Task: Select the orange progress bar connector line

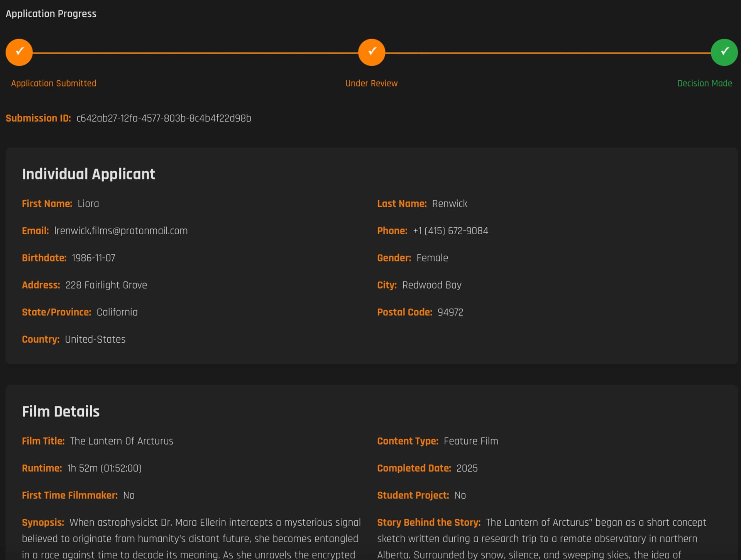Action: 193,52
